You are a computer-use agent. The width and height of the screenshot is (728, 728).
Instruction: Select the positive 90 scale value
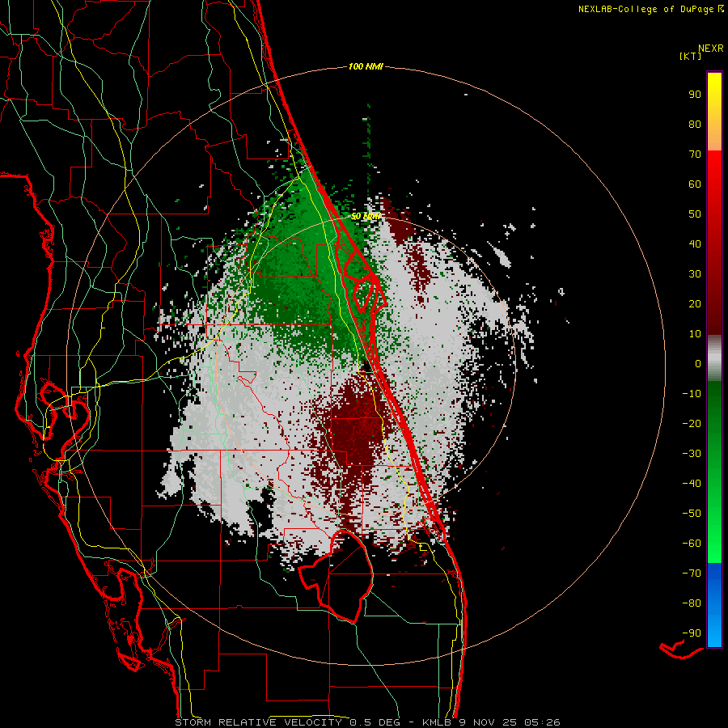pos(695,95)
